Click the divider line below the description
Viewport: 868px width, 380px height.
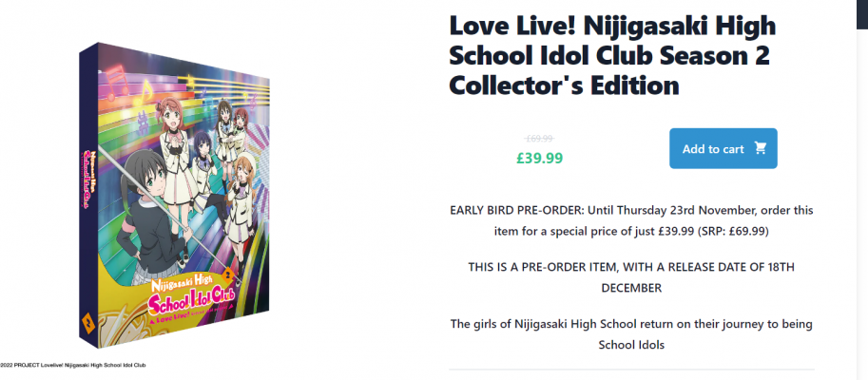click(631, 369)
